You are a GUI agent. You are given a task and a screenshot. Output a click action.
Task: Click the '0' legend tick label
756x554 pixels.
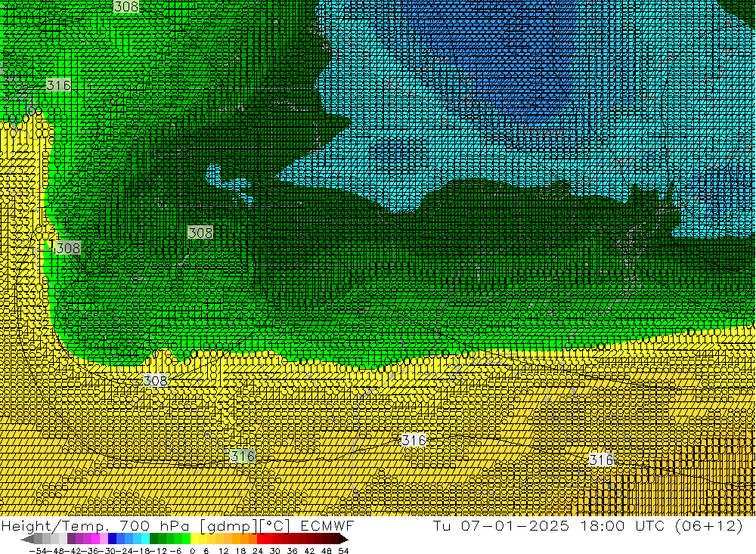(192, 551)
